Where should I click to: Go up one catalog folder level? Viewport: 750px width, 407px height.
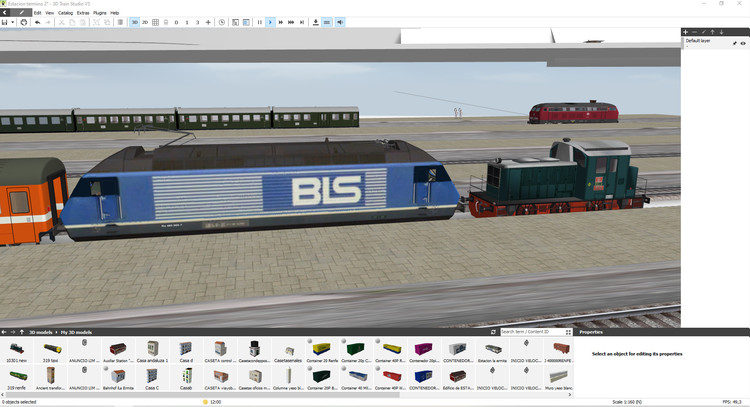coord(22,332)
